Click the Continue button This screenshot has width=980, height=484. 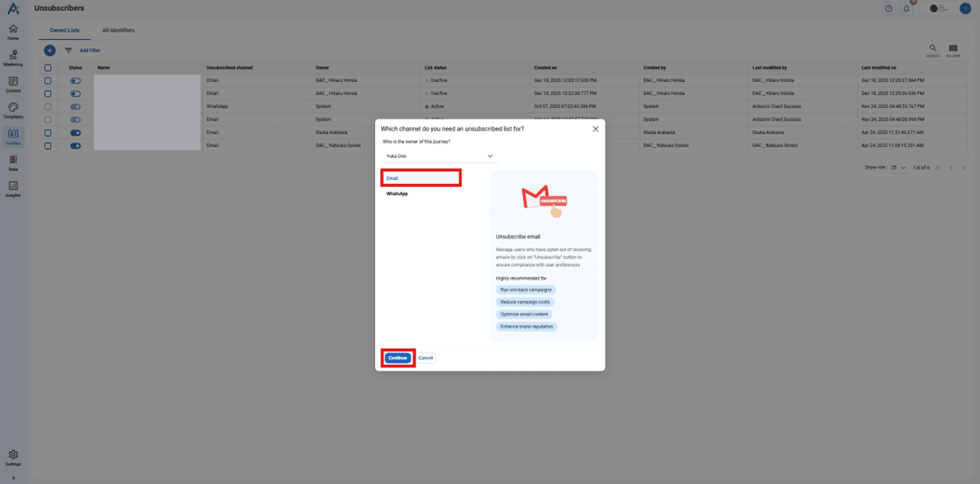tap(398, 358)
